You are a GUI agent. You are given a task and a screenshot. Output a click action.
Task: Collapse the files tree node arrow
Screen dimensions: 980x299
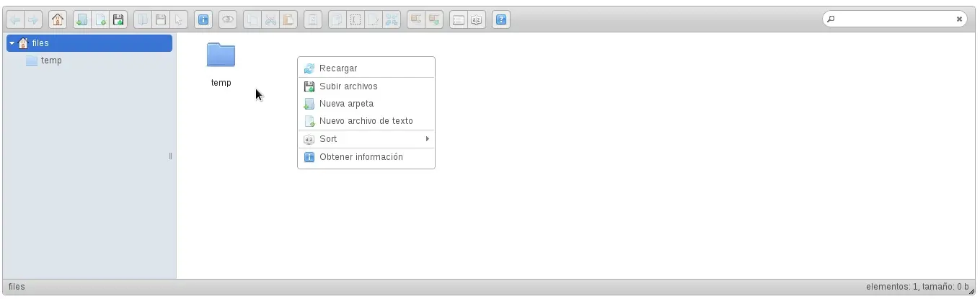12,43
